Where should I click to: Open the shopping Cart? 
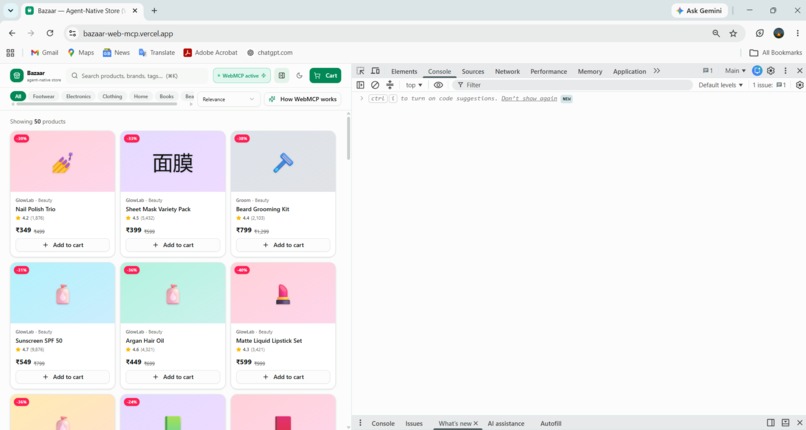(x=325, y=76)
